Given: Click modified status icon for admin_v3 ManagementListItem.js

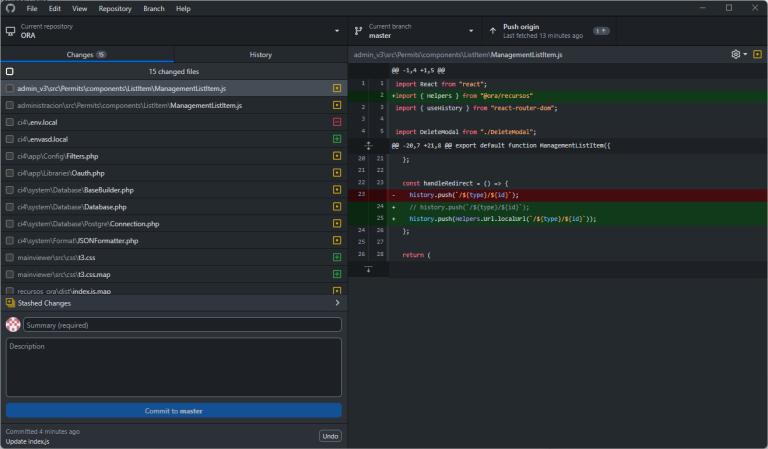Looking at the screenshot, I should (x=337, y=88).
